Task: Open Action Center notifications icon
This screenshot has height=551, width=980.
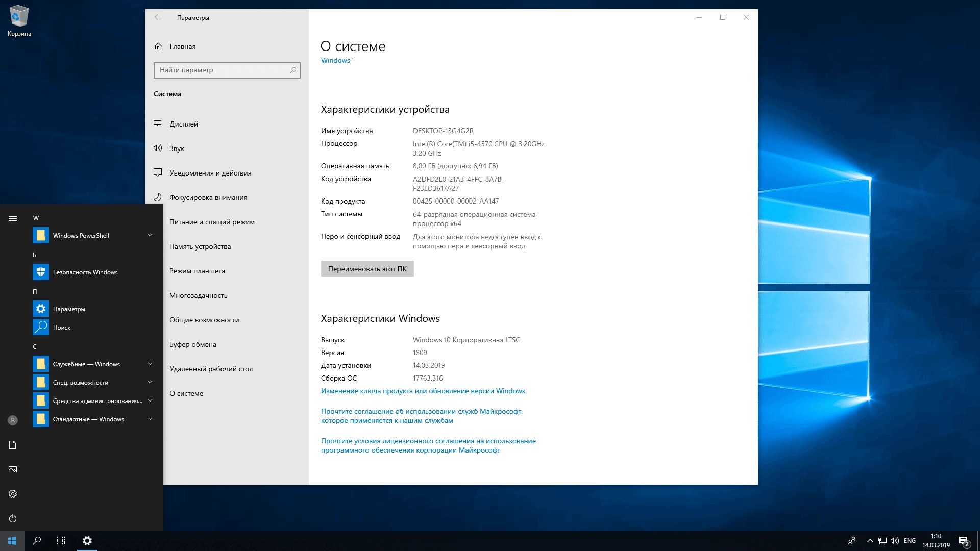Action: (x=964, y=541)
